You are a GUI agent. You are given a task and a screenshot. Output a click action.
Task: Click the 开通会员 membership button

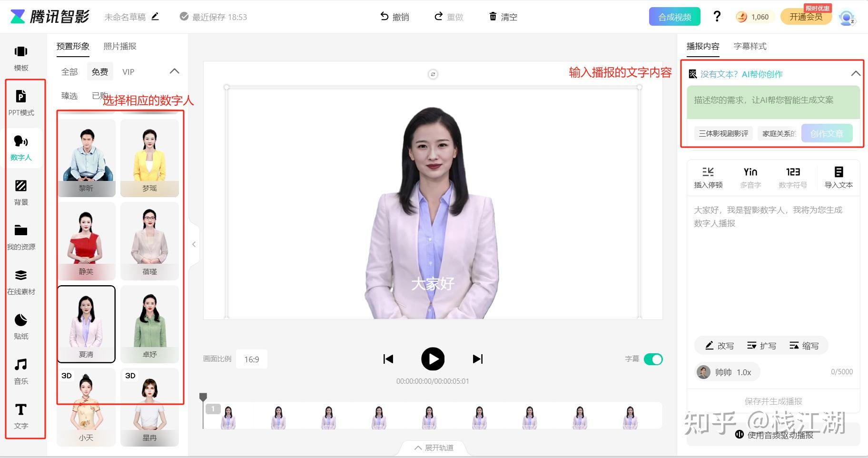[x=806, y=17]
